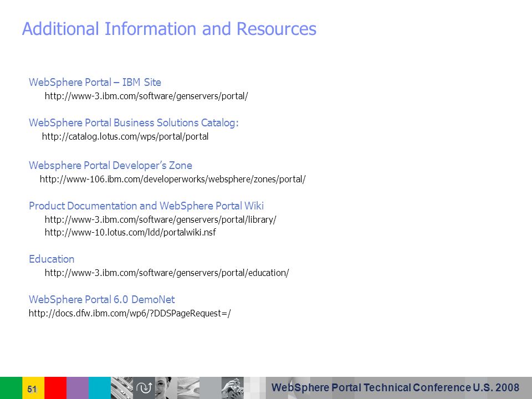This screenshot has height=399, width=532.
Task: Click "WebSphere Portal Business Solutions Catalog:" heading
Action: [134, 123]
